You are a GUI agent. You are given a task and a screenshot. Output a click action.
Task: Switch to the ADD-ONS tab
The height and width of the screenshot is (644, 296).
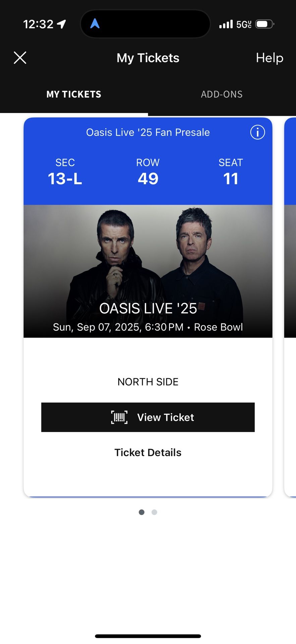click(x=222, y=94)
